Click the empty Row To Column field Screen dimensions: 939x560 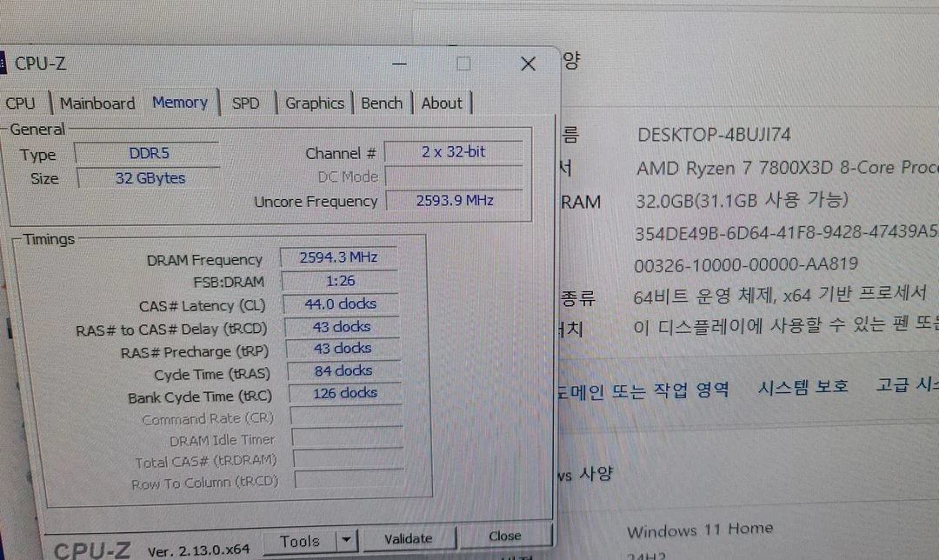pos(350,480)
